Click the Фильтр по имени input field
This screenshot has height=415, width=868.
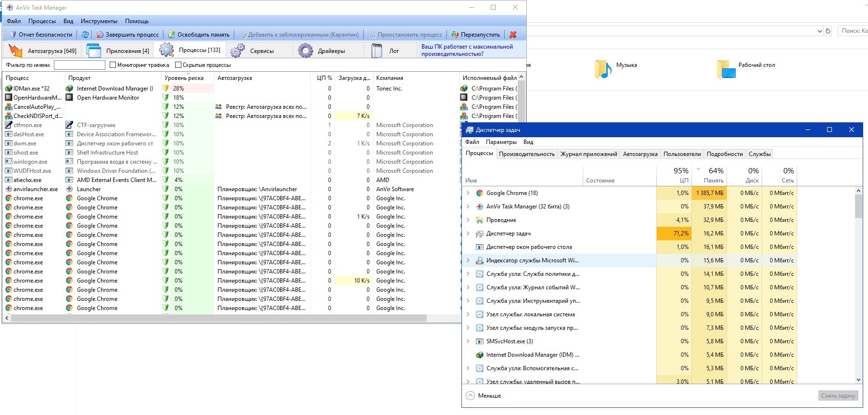(x=79, y=65)
